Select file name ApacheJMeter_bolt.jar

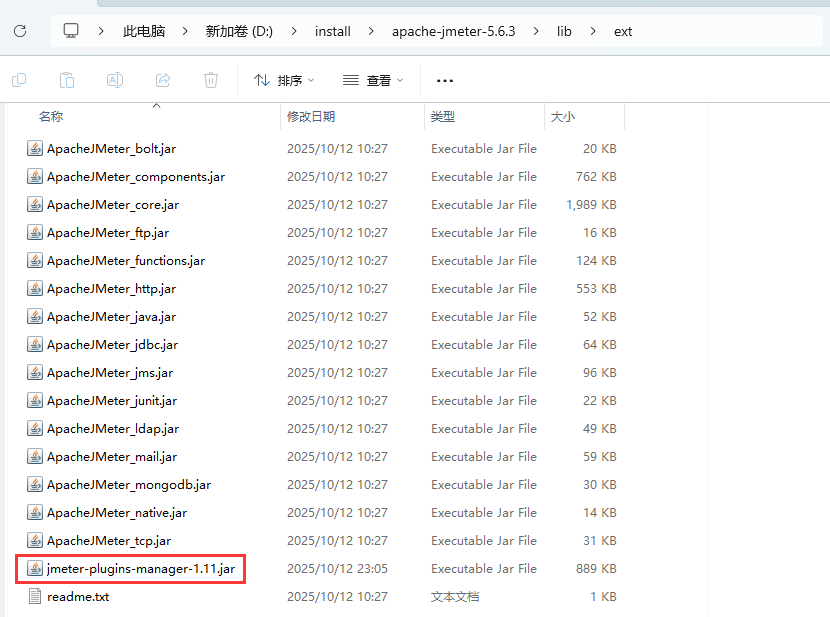point(111,149)
